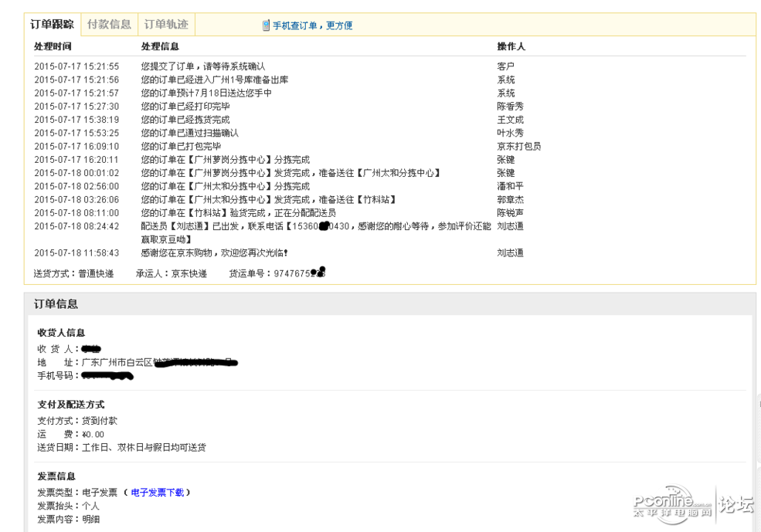The height and width of the screenshot is (532, 761).
Task: Select operator name 王文成
Action: pos(510,120)
